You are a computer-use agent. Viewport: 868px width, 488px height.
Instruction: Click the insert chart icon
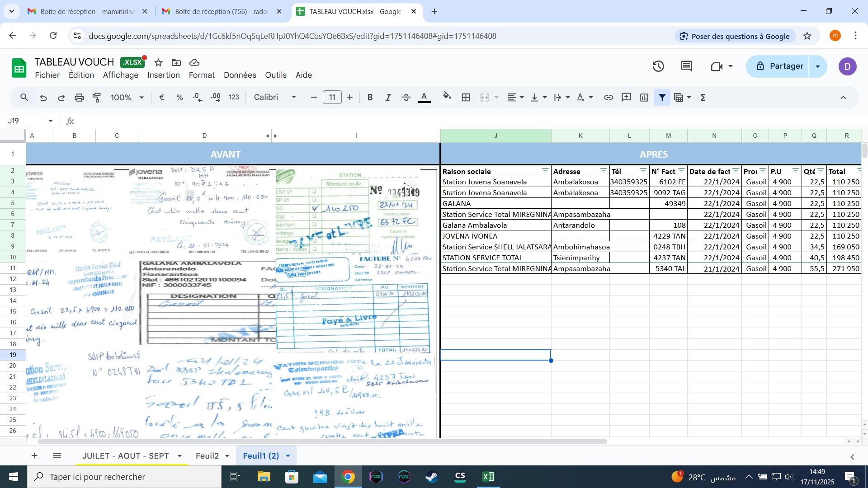tap(644, 98)
